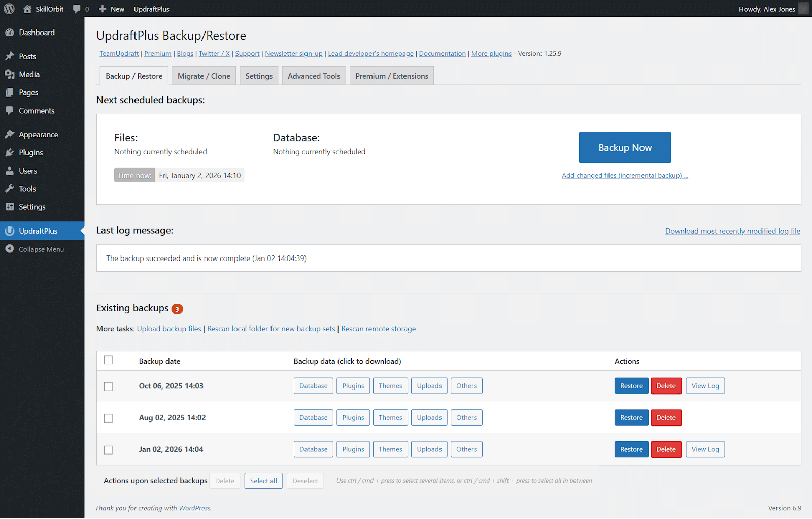Open Howdy, Alex Jones account menu
This screenshot has width=812, height=519.
(x=773, y=9)
